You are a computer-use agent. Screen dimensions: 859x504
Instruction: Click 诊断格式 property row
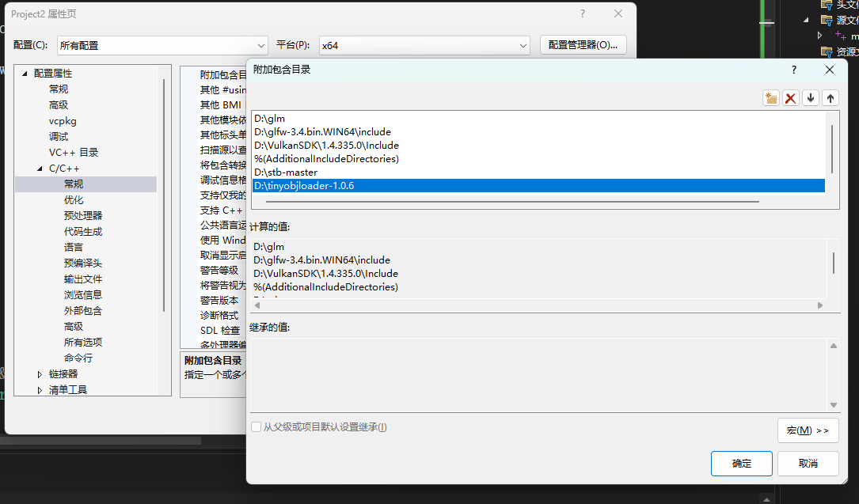tap(219, 316)
